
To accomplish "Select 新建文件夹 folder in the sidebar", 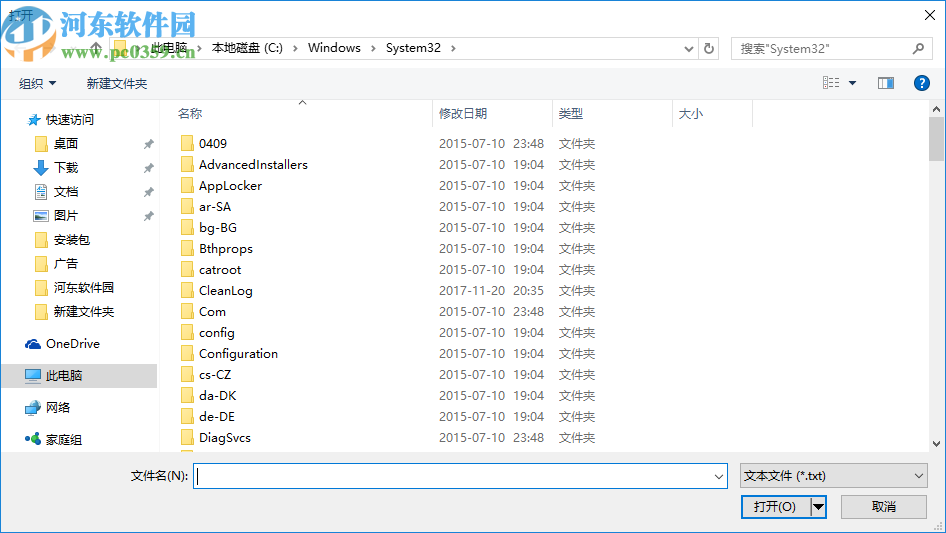I will [83, 312].
